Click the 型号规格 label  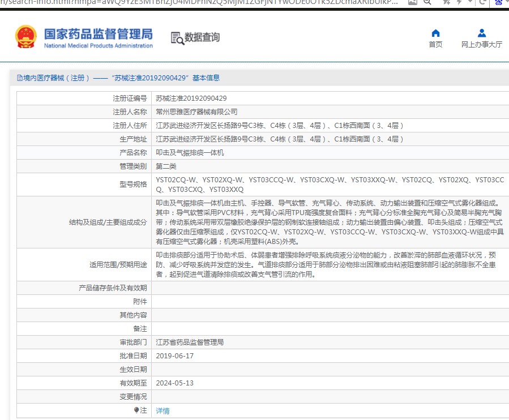pyautogui.click(x=133, y=185)
